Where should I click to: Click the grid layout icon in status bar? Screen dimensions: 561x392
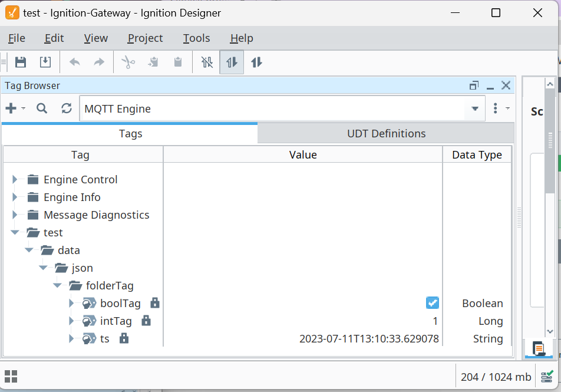[x=11, y=376]
